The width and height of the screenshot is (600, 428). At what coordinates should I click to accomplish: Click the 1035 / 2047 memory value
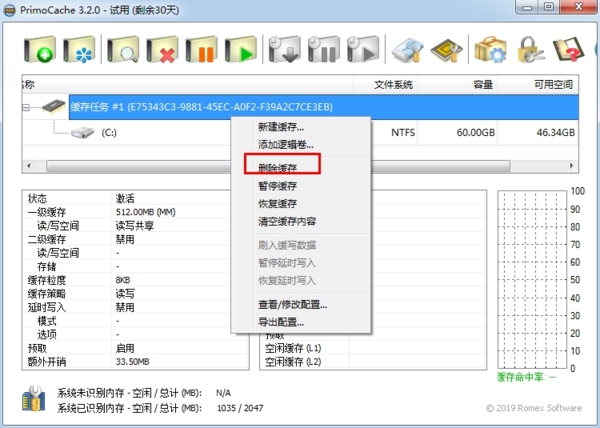click(240, 408)
